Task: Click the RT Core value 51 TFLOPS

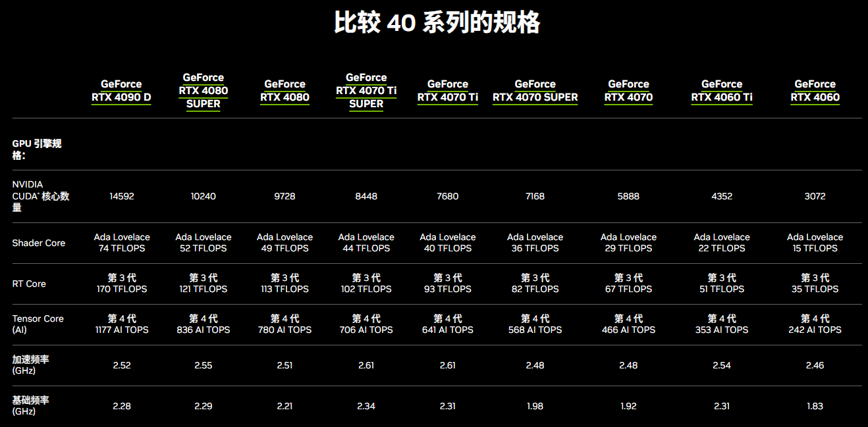Action: [722, 289]
